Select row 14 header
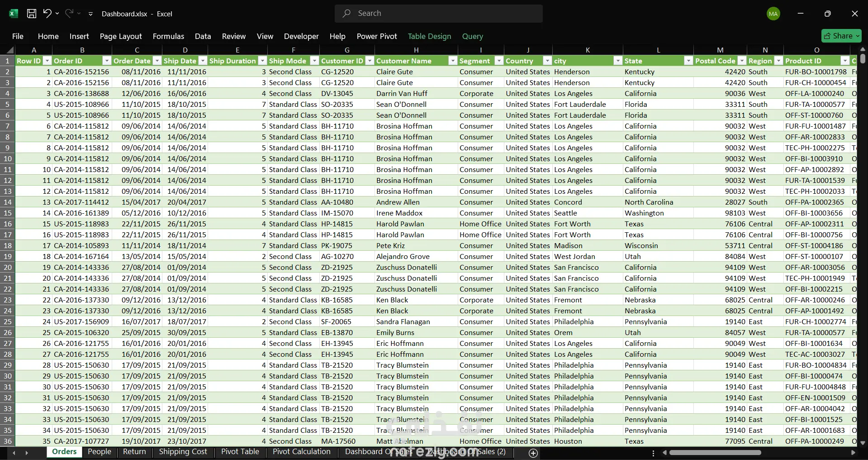Screen dimensions: 868x460 tap(8, 202)
